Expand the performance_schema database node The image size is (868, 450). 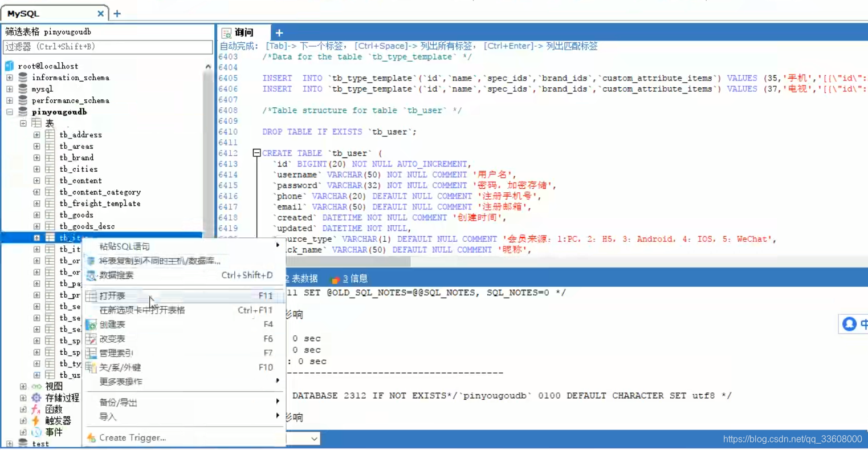click(x=10, y=100)
